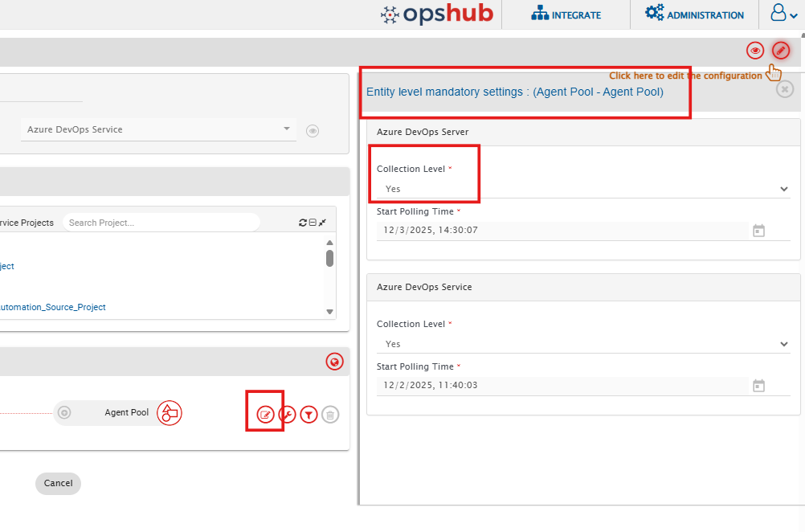Click the pencil edit configuration icon

[x=780, y=51]
